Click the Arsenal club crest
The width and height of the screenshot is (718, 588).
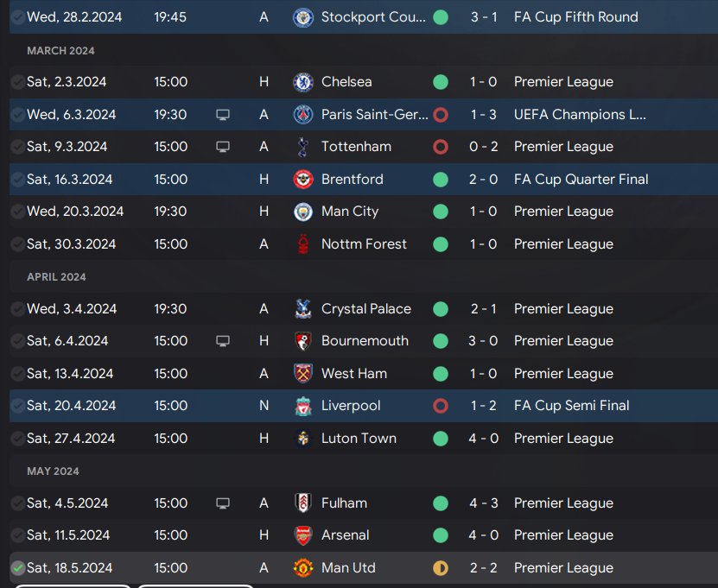(x=303, y=535)
